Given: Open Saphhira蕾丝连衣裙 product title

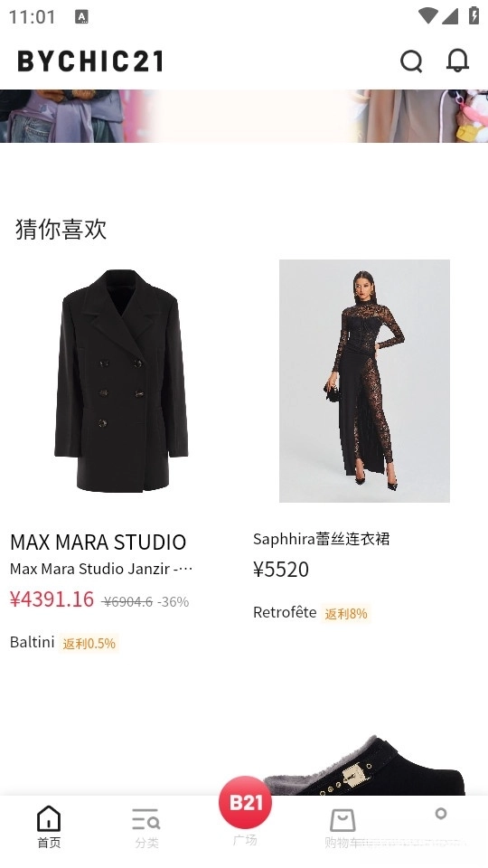Looking at the screenshot, I should click(322, 539).
